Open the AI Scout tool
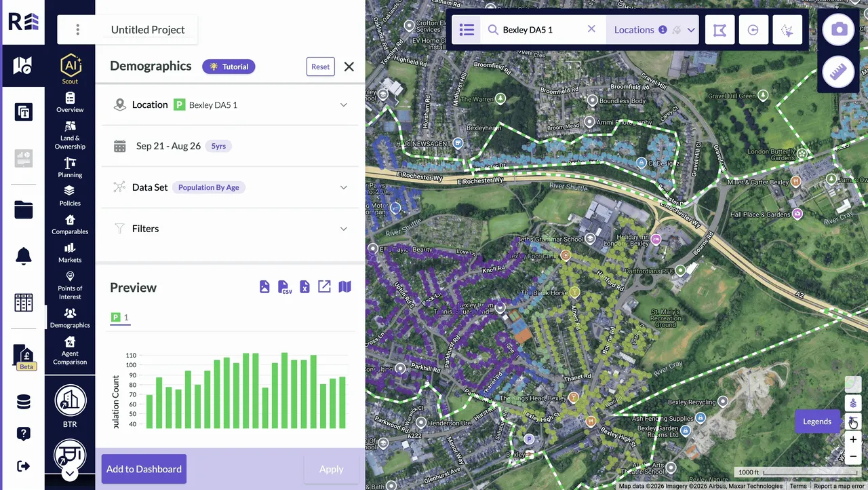This screenshot has width=868, height=490. 70,70
